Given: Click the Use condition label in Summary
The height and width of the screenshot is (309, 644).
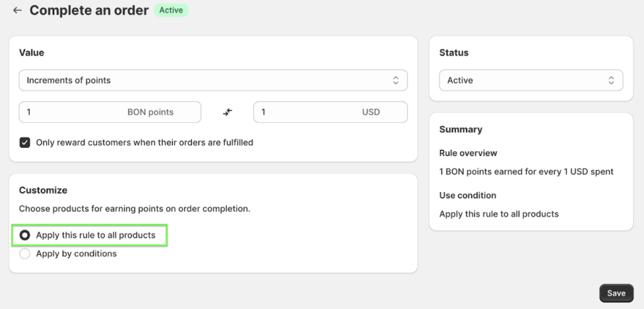Looking at the screenshot, I should (467, 195).
